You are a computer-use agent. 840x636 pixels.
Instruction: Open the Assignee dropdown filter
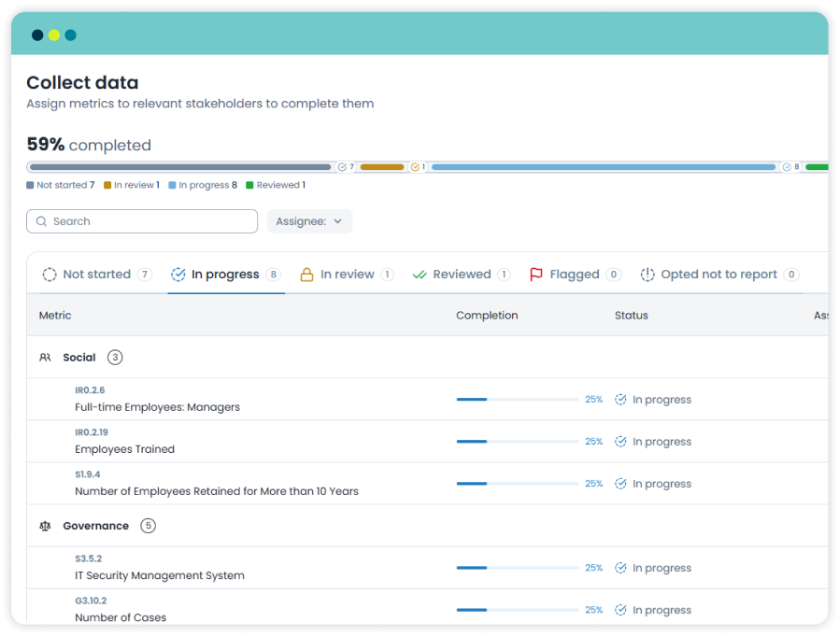309,221
